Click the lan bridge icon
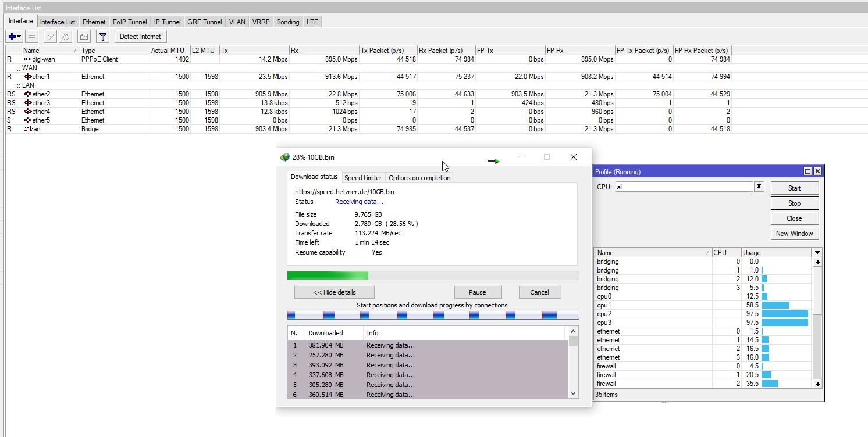This screenshot has height=437, width=868. 27,129
